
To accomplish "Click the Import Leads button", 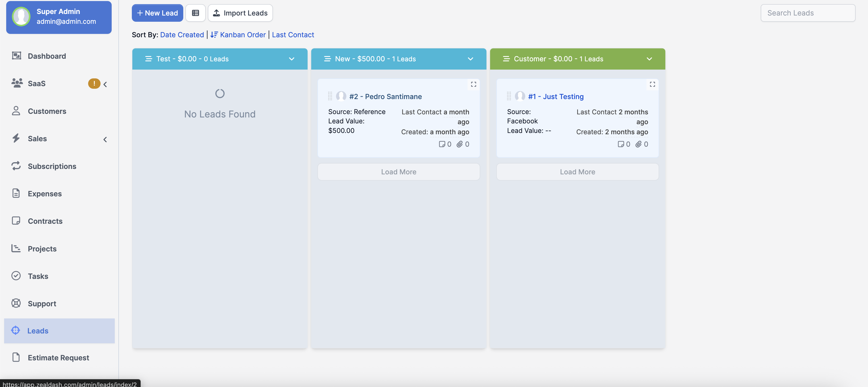I will click(240, 13).
